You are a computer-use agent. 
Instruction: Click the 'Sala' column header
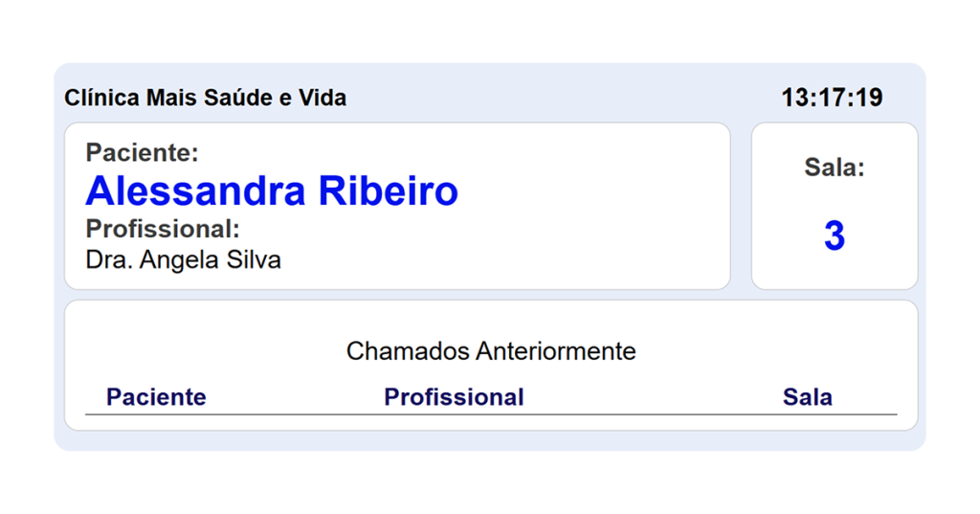807,397
